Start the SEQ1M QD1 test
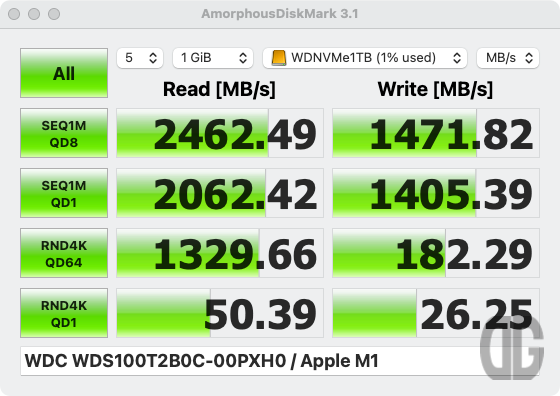Screen dimensions: 560x396 (64, 193)
